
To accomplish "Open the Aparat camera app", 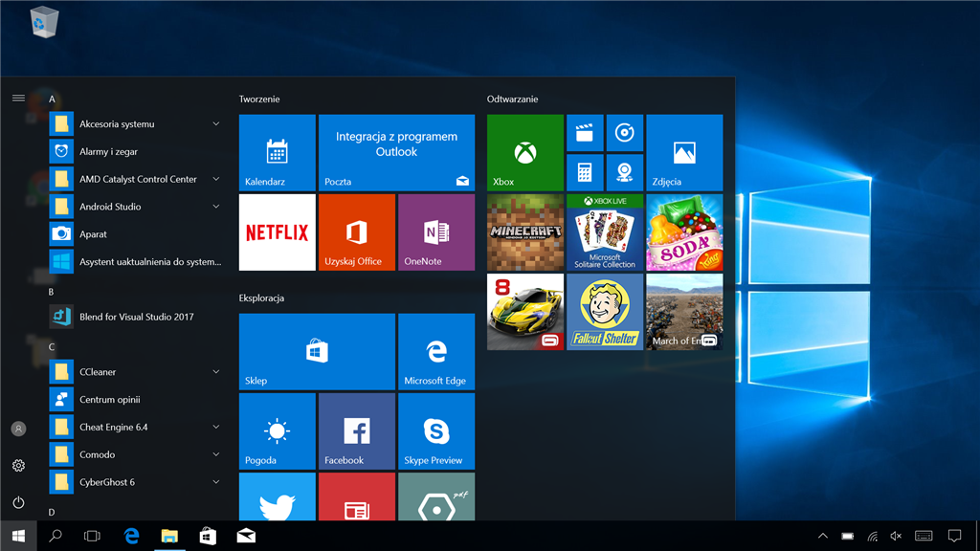I will 137,233.
